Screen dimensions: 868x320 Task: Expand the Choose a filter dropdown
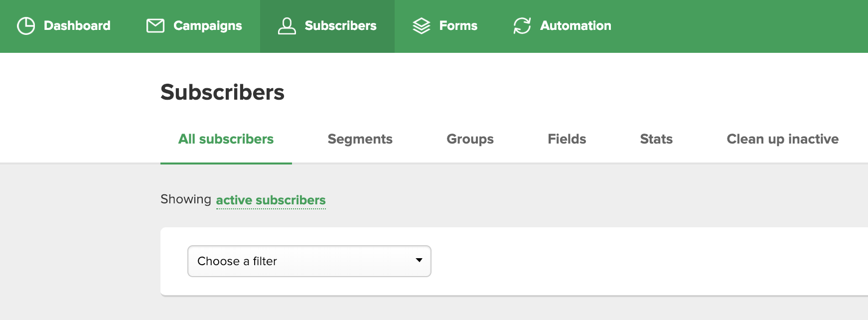309,261
